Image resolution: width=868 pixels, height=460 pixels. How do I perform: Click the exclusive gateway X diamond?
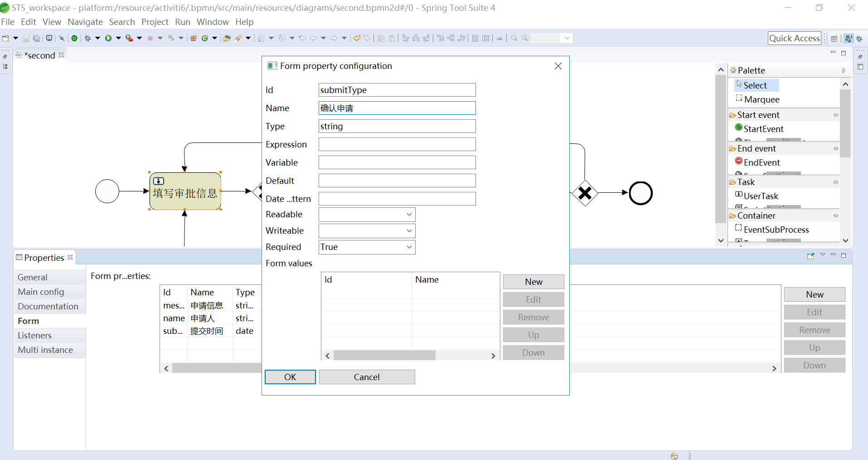coord(585,193)
